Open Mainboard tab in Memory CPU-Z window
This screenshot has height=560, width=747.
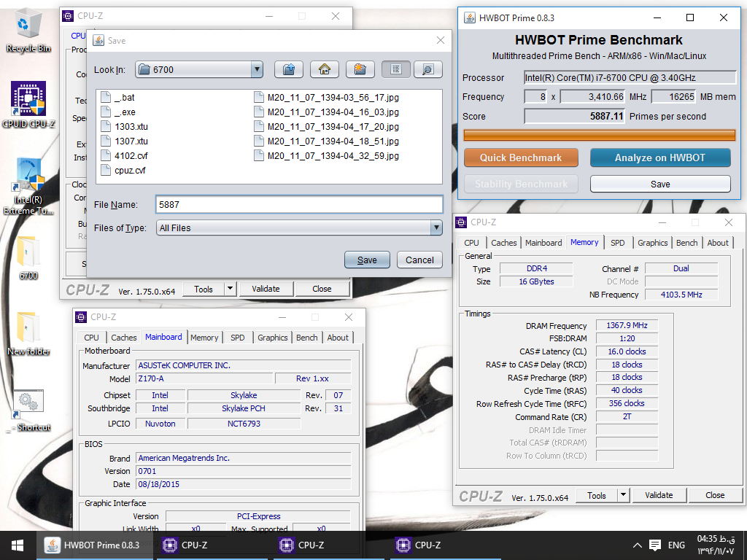point(543,243)
